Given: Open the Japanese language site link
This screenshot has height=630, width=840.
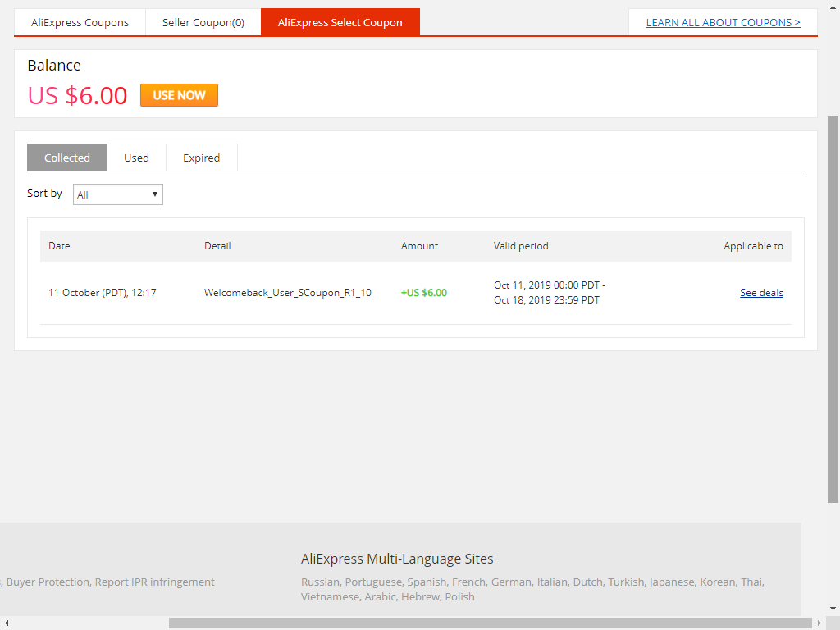Looking at the screenshot, I should click(x=671, y=582).
